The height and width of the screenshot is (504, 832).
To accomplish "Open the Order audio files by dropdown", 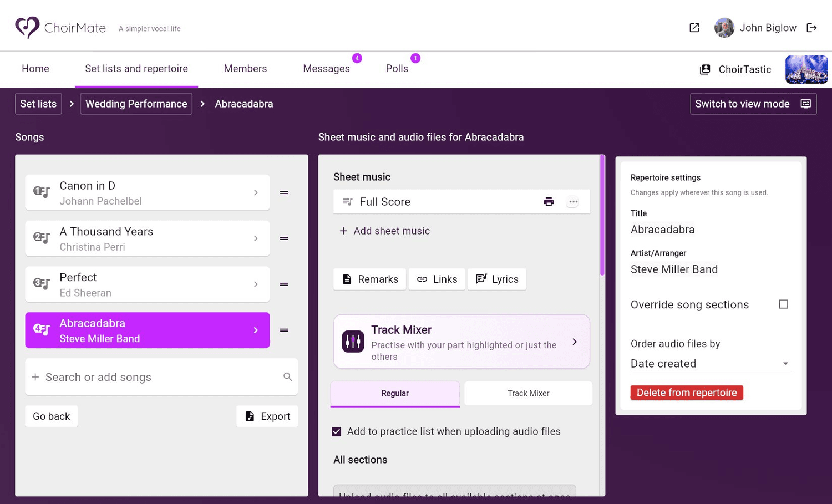I will coord(710,364).
